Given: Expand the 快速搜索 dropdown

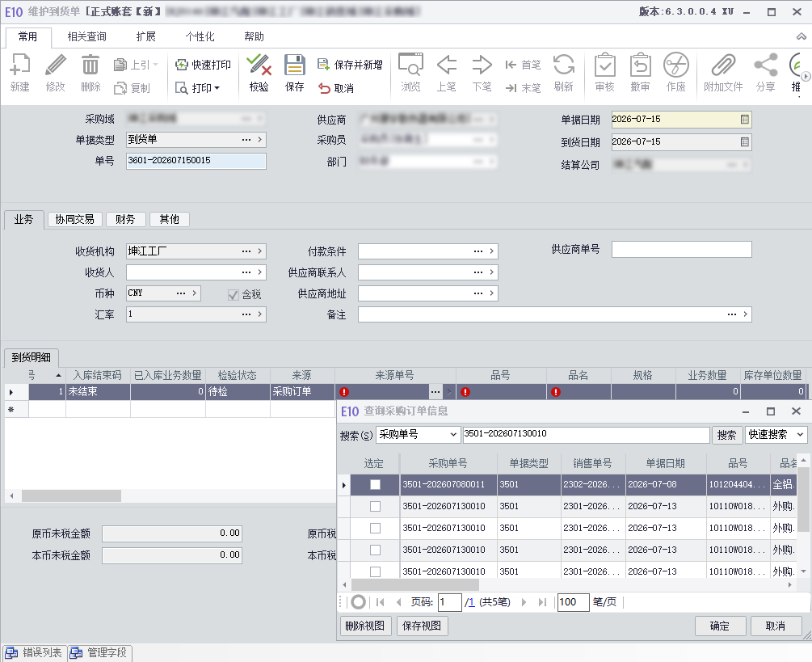Looking at the screenshot, I should (x=800, y=435).
